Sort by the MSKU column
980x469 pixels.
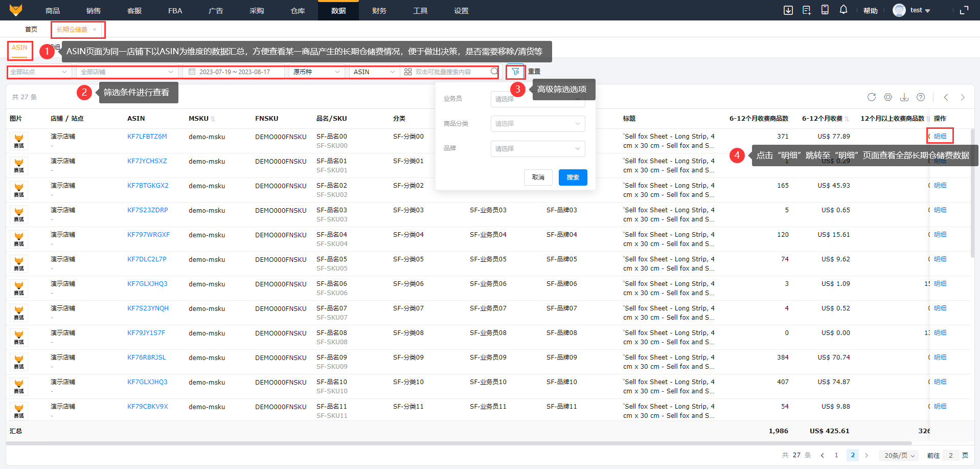point(213,119)
